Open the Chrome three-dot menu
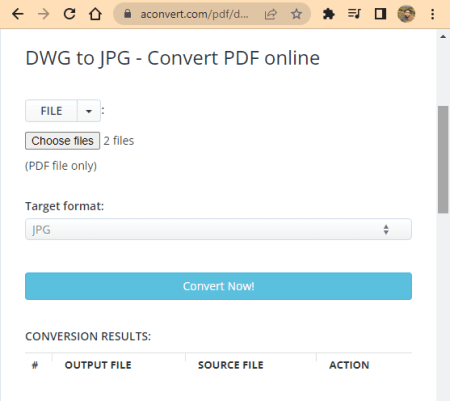 pyautogui.click(x=432, y=14)
